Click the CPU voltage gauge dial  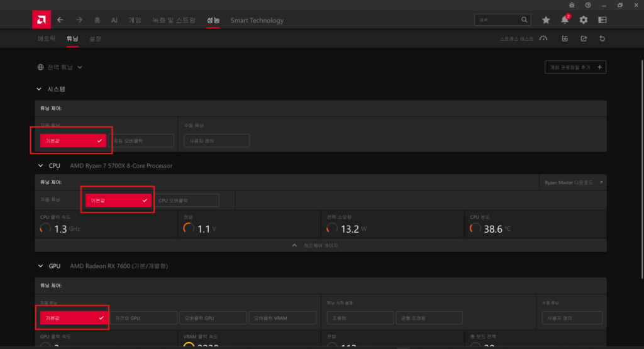(x=189, y=228)
